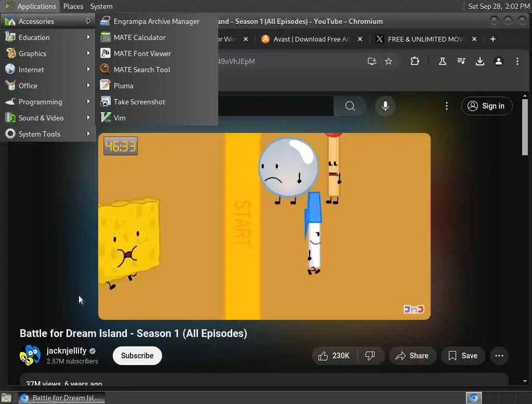
Task: Dislike the video
Action: [370, 356]
